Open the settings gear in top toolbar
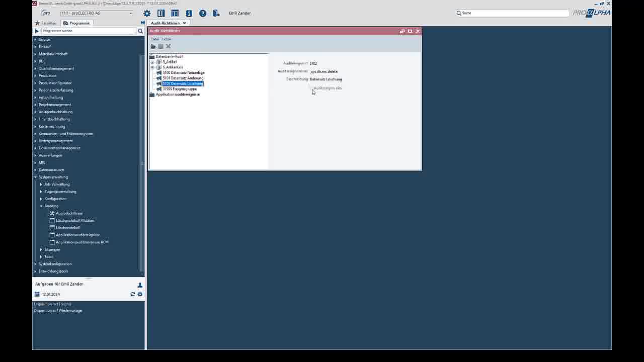This screenshot has height=362, width=644. pos(147,14)
